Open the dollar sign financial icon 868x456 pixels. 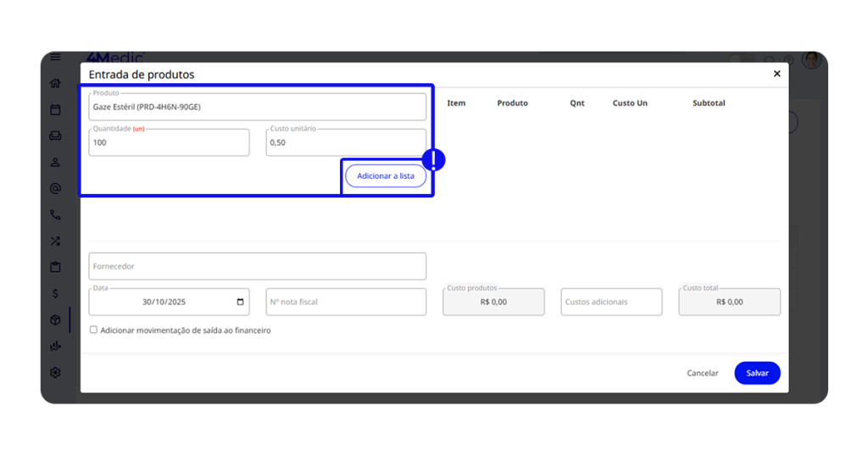point(55,293)
